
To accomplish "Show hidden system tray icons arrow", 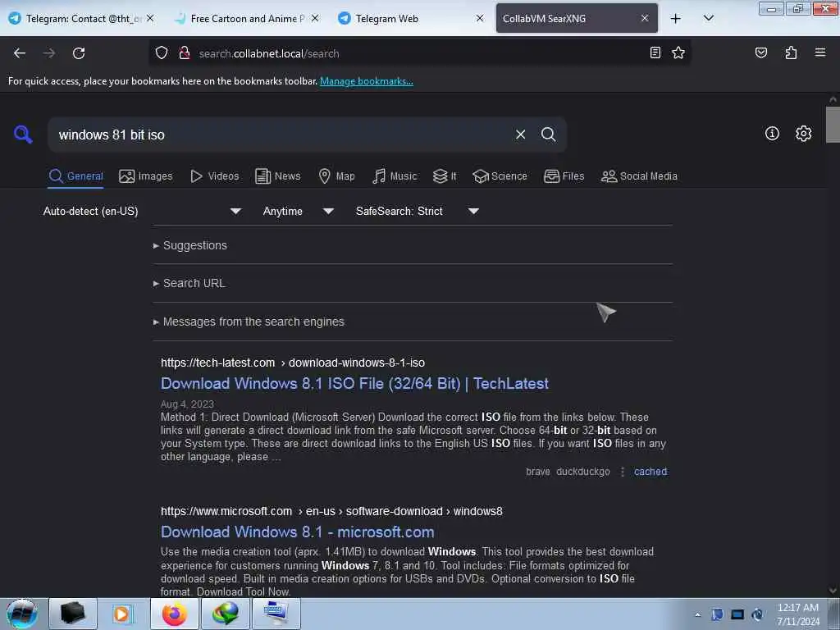I will pos(697,614).
